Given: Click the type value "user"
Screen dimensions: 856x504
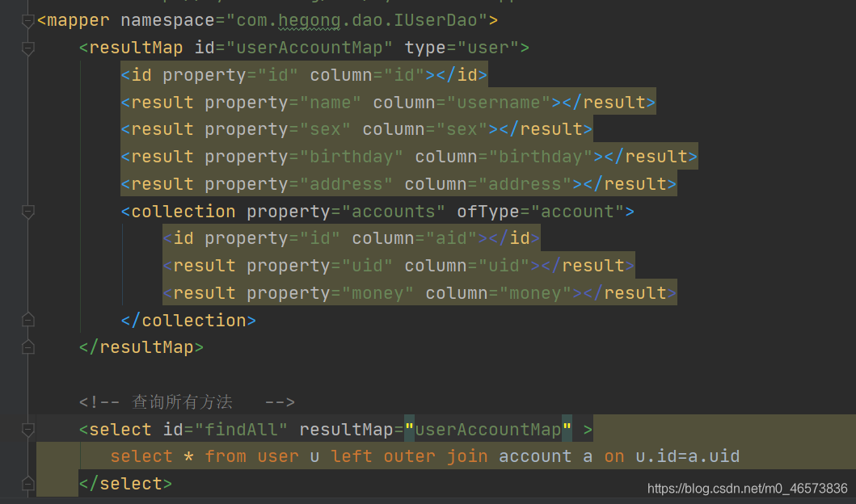Looking at the screenshot, I should (x=488, y=48).
